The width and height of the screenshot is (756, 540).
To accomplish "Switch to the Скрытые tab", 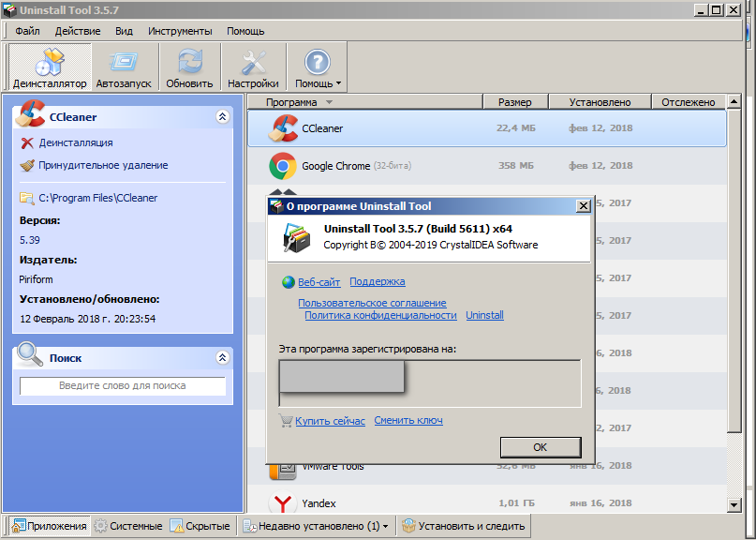I will coord(200,526).
